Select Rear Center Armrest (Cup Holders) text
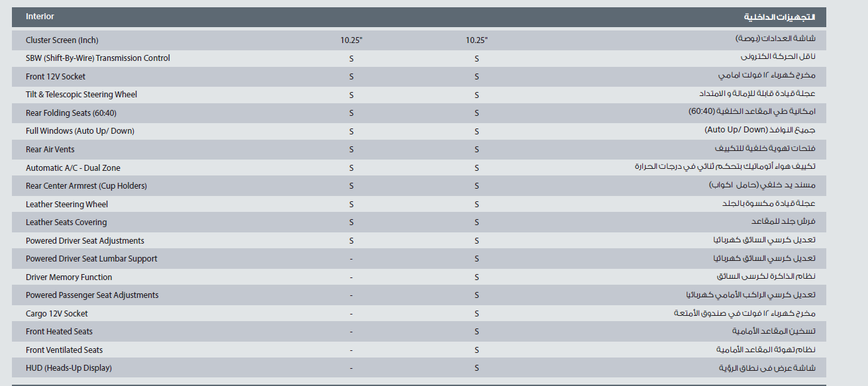This screenshot has width=868, height=386. pyautogui.click(x=86, y=186)
